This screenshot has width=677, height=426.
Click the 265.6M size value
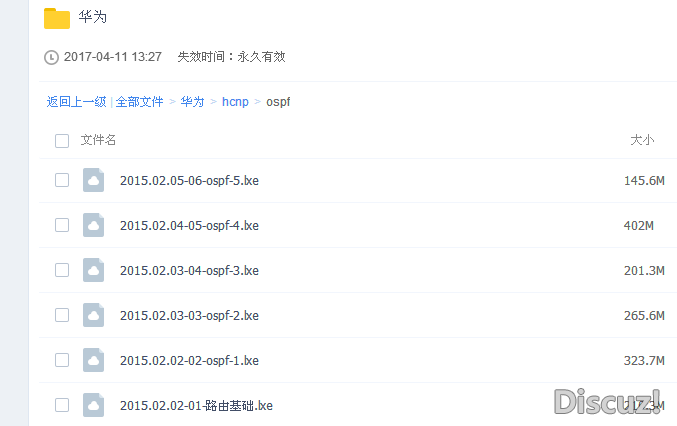(644, 315)
